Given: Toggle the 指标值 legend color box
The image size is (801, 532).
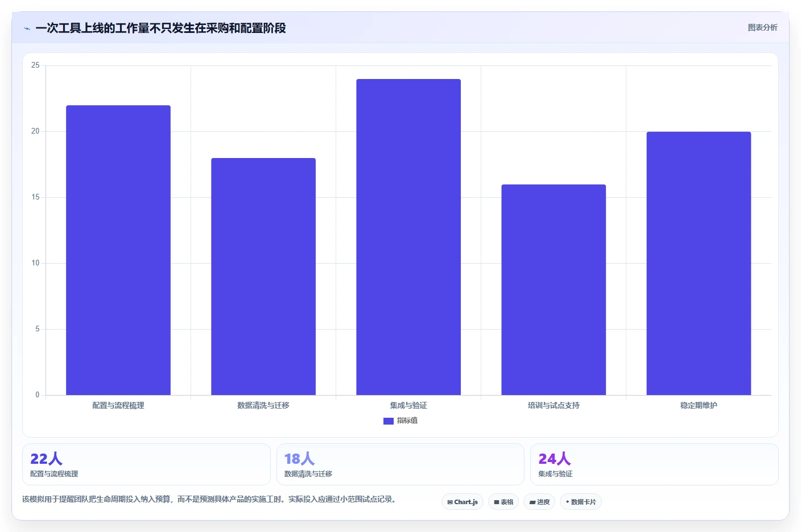Looking at the screenshot, I should click(x=389, y=421).
